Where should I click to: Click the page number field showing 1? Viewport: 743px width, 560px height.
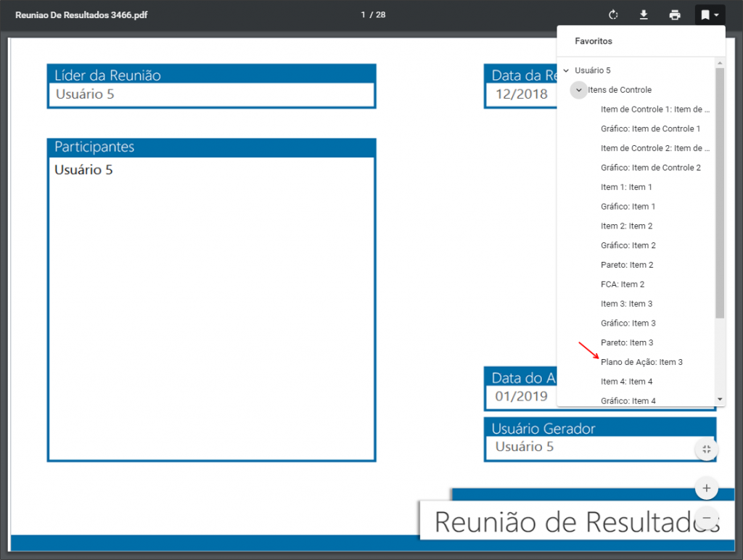click(x=363, y=15)
